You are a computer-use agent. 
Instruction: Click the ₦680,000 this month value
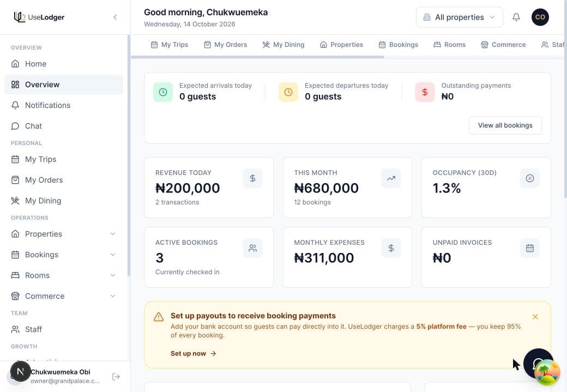pos(326,188)
